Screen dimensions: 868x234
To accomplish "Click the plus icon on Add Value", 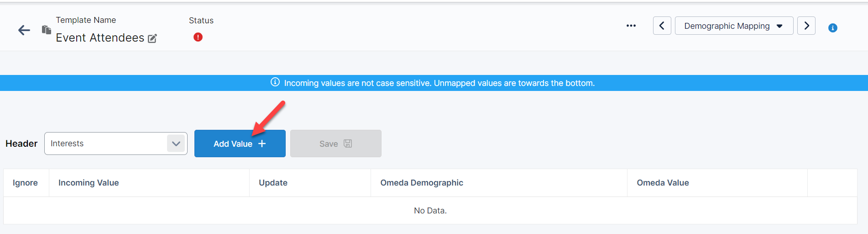I will pyautogui.click(x=262, y=144).
